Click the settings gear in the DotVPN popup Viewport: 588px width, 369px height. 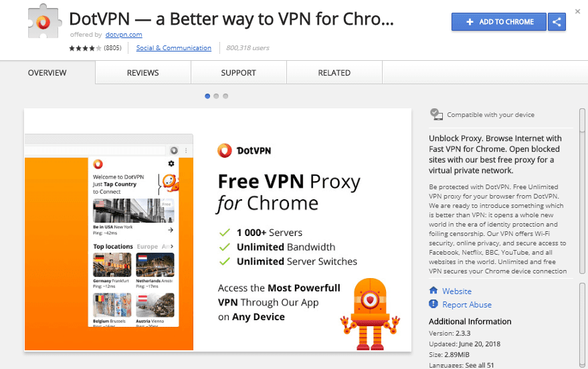(171, 163)
